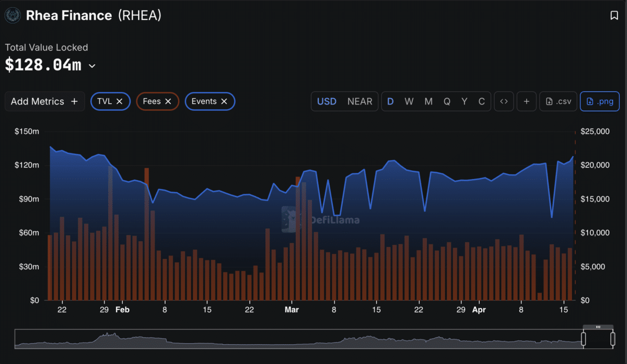Select the quarterly Q interval
This screenshot has width=627, height=364.
[447, 101]
